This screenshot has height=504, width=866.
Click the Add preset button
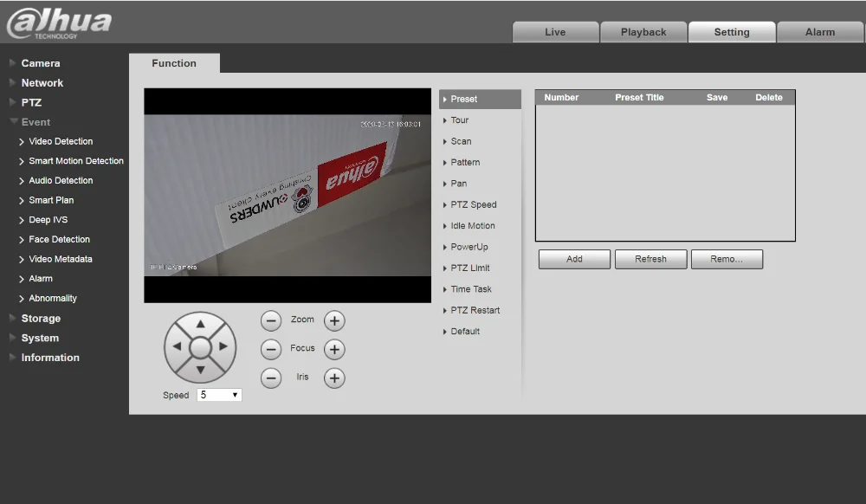pos(574,259)
